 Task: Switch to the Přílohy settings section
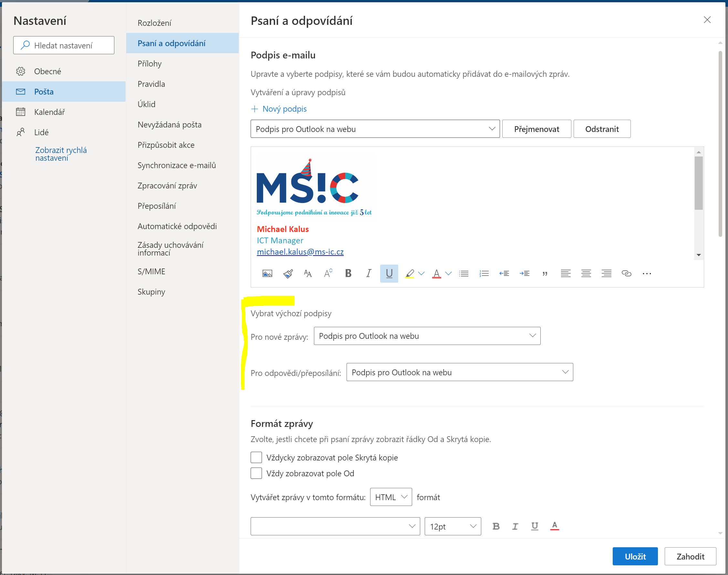(x=149, y=63)
